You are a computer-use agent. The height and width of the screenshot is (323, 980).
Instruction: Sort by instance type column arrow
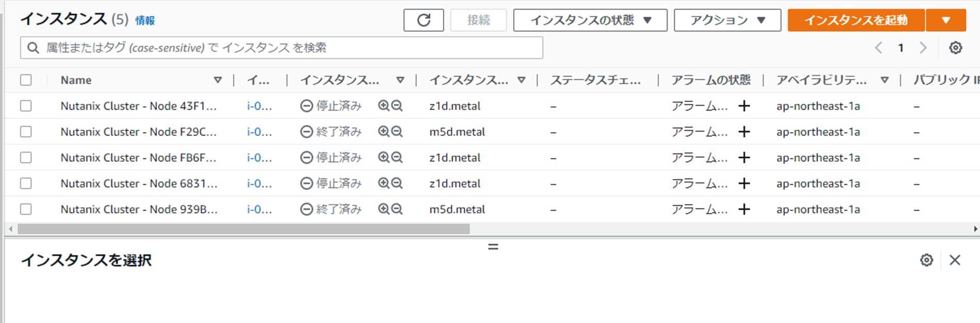[521, 80]
